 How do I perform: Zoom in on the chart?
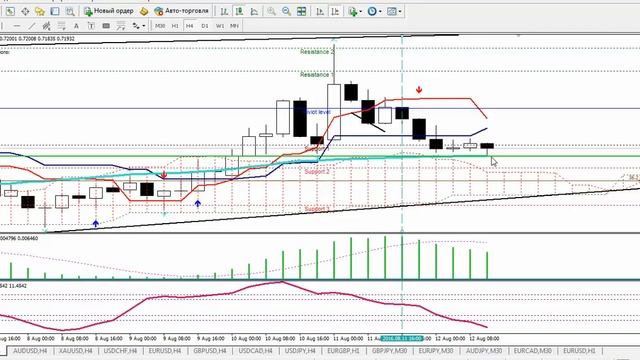pos(271,11)
